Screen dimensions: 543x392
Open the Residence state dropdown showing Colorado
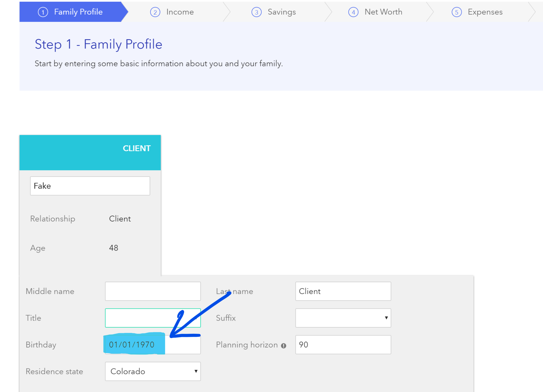coord(153,371)
